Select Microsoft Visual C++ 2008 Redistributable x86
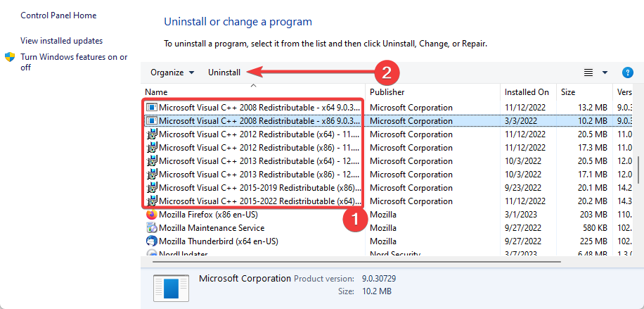The height and width of the screenshot is (309, 644). click(x=260, y=121)
